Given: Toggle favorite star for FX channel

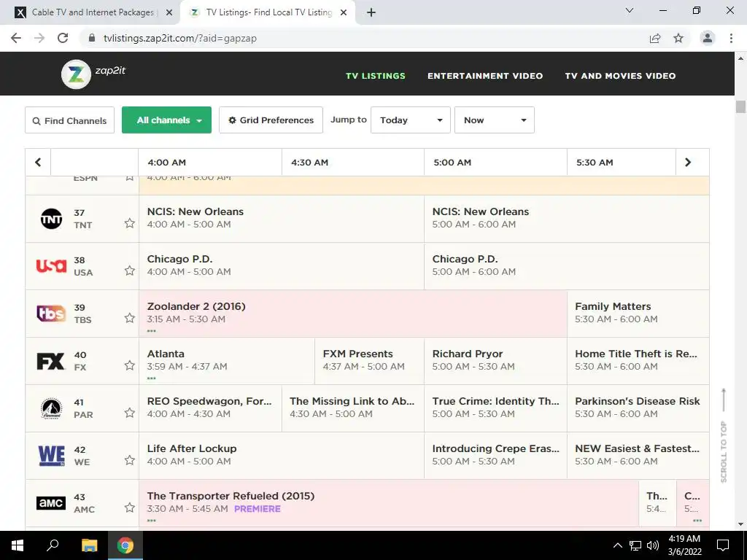Looking at the screenshot, I should (130, 365).
